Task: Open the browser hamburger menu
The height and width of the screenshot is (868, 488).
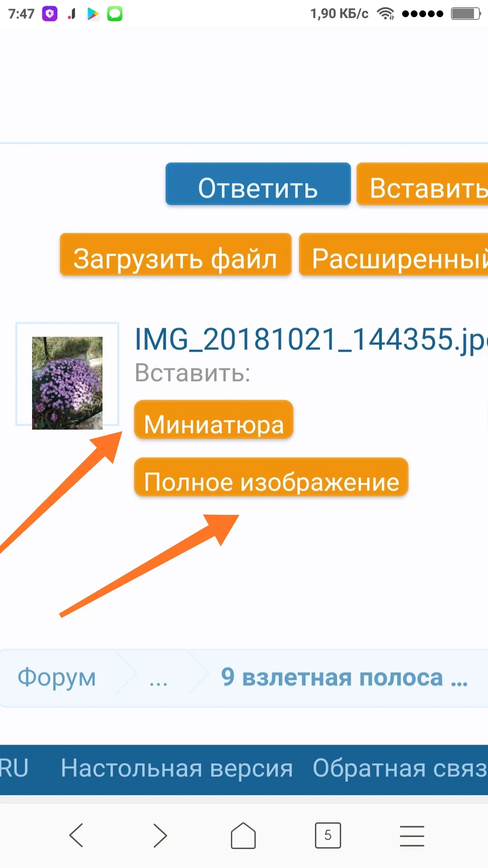Action: click(412, 835)
